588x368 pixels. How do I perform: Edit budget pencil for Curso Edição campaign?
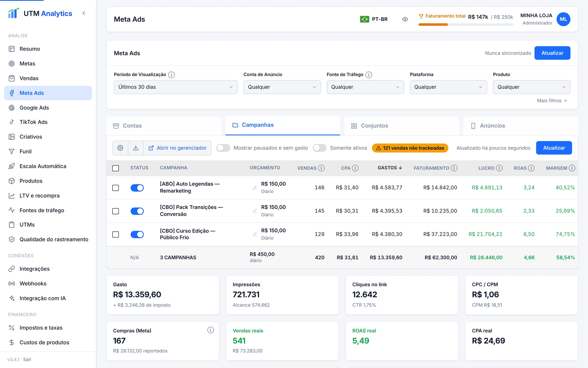[255, 234]
